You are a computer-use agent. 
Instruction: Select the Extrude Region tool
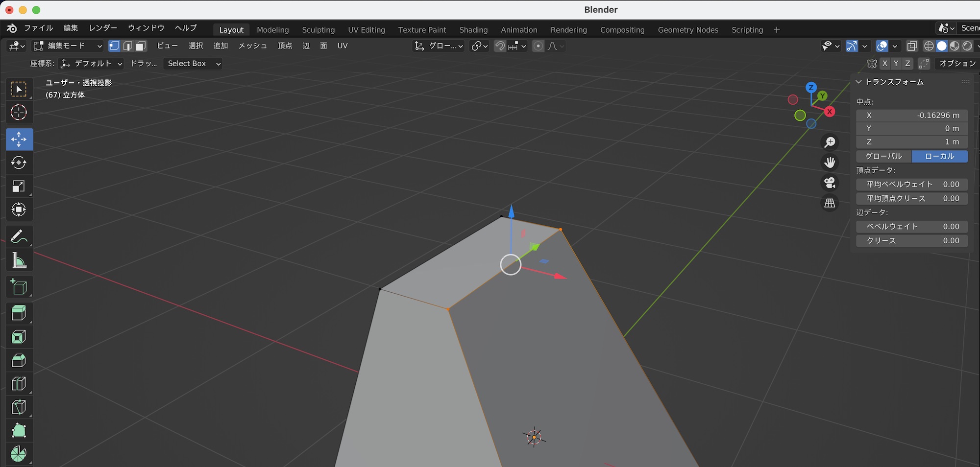19,313
